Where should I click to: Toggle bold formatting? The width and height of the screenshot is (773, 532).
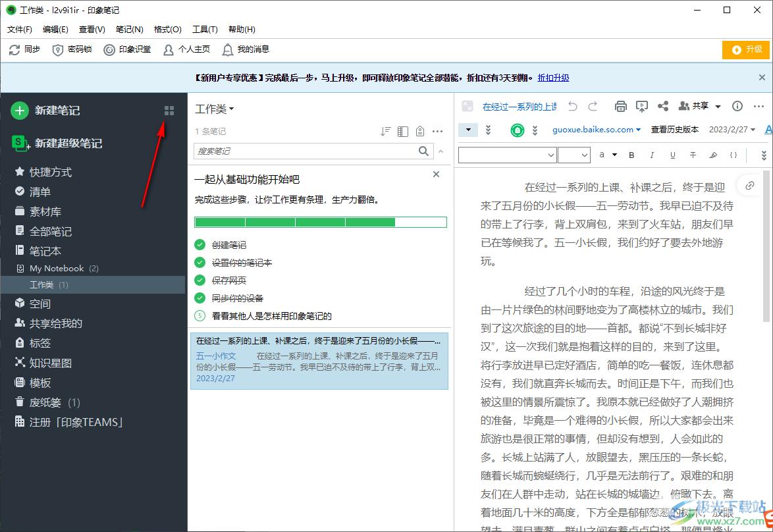[631, 155]
